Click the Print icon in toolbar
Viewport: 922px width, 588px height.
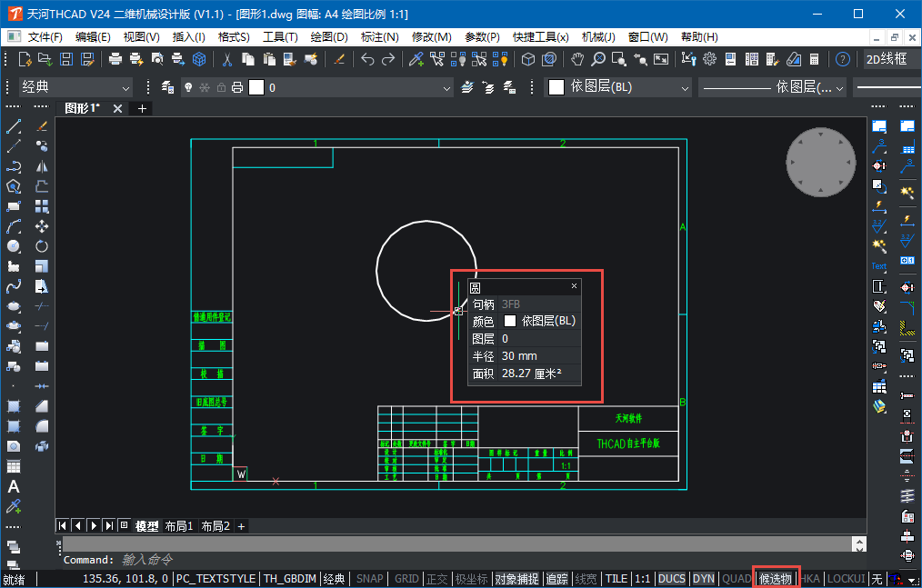point(115,59)
